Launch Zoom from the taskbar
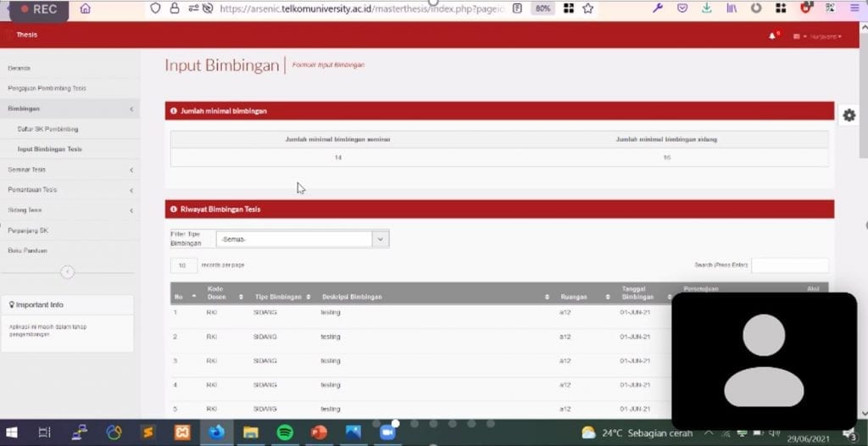This screenshot has height=446, width=868. [387, 432]
